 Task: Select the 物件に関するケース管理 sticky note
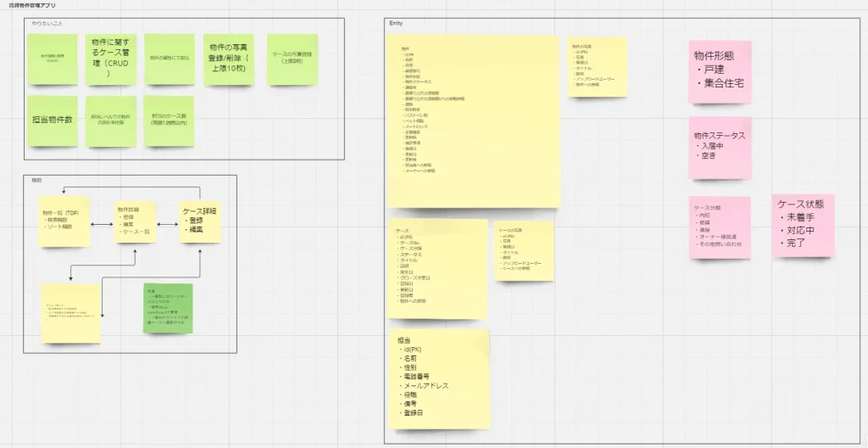(x=111, y=59)
